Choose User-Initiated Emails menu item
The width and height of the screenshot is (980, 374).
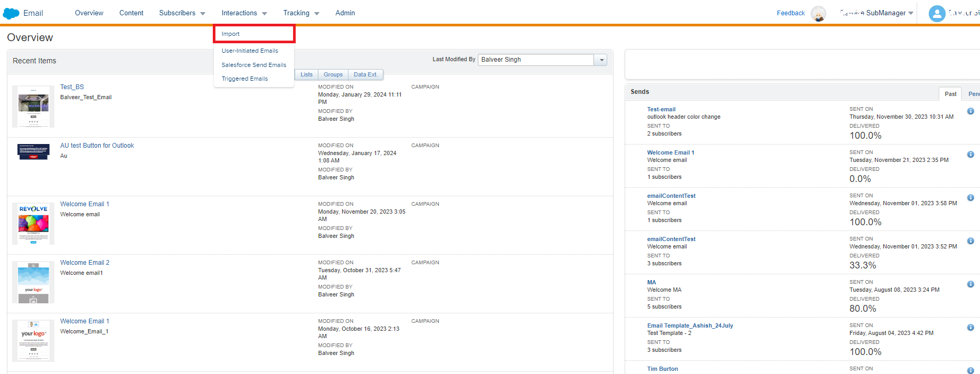coord(250,51)
